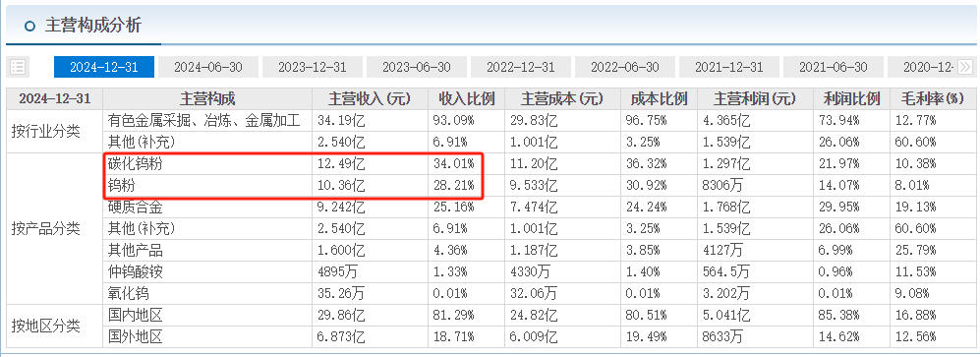
Task: Click the 利润比例 column header
Action: pos(851,98)
